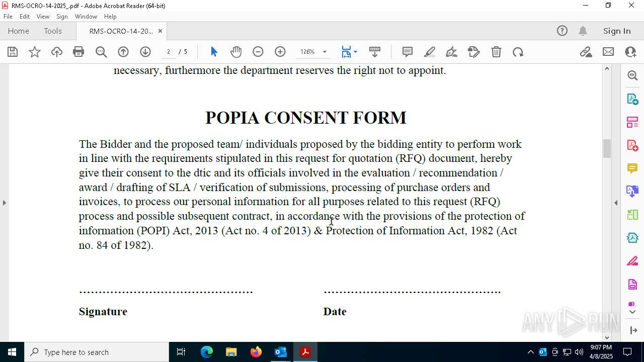This screenshot has width=644, height=362.
Task: Open the View menu
Action: 43,17
